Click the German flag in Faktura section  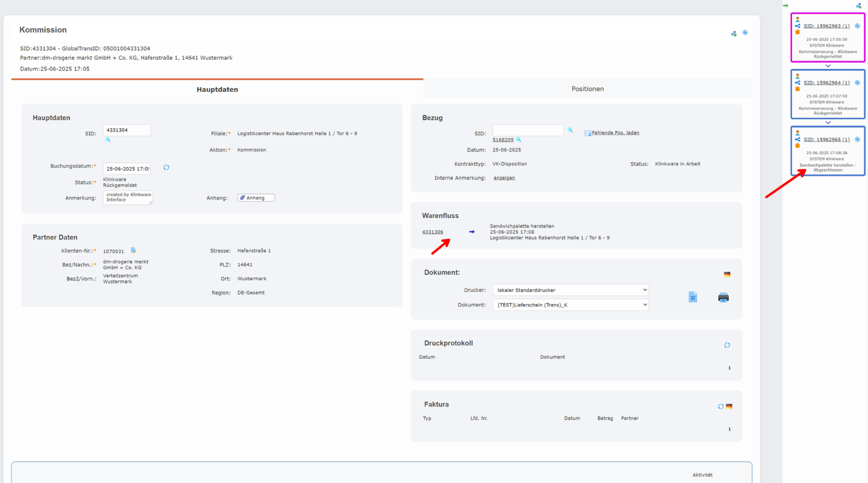[x=729, y=406]
